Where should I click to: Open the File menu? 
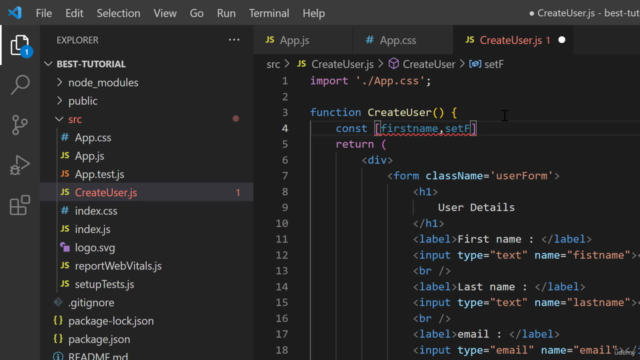[44, 13]
